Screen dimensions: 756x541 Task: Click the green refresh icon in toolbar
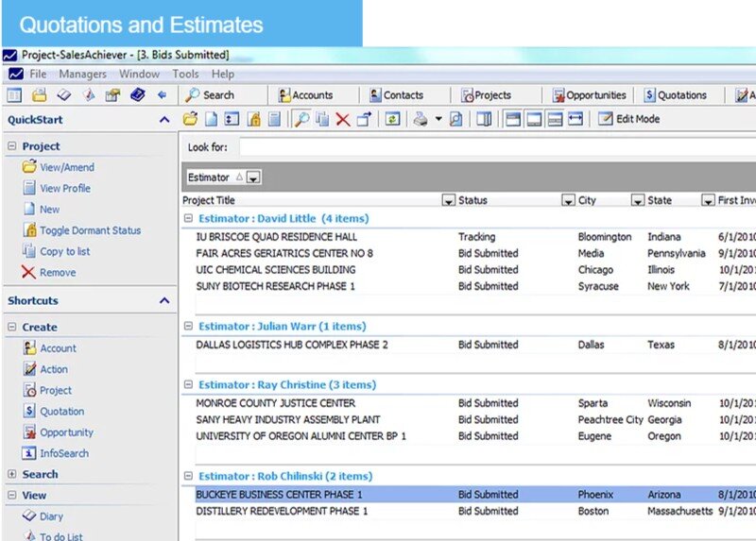point(392,120)
